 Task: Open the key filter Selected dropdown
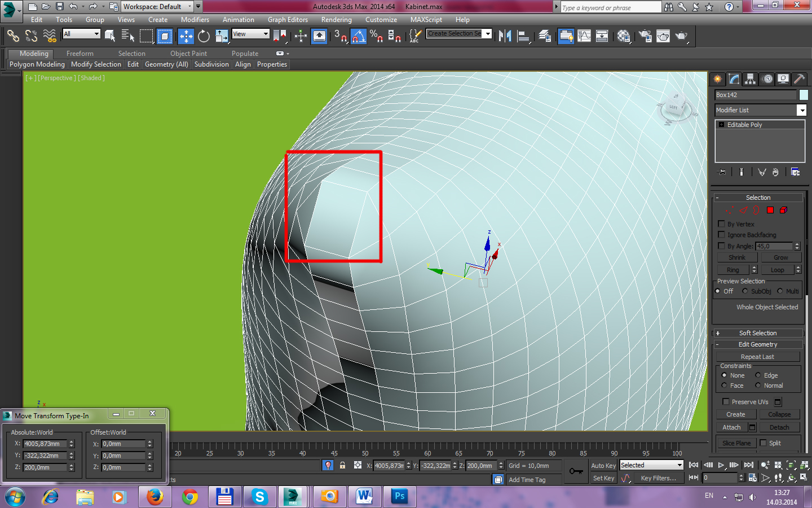pos(651,465)
